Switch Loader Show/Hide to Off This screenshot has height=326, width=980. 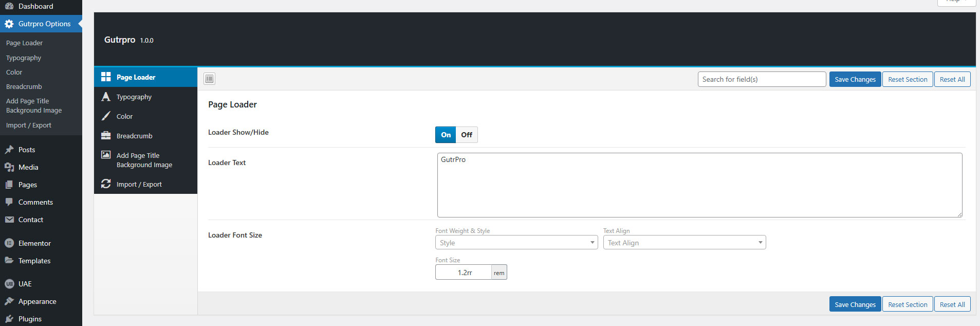(x=467, y=135)
